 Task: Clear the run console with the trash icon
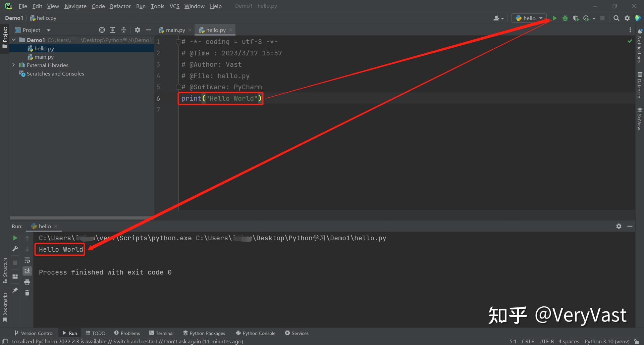click(x=27, y=293)
